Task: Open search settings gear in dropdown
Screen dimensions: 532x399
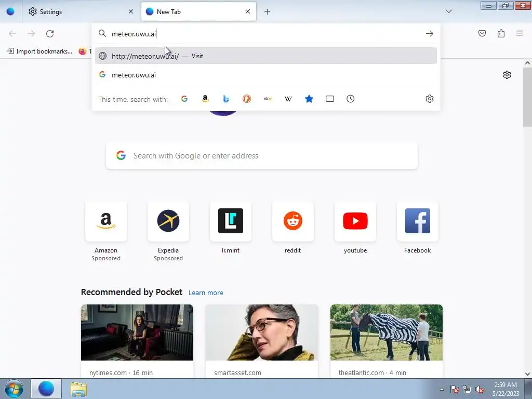Action: pos(430,99)
